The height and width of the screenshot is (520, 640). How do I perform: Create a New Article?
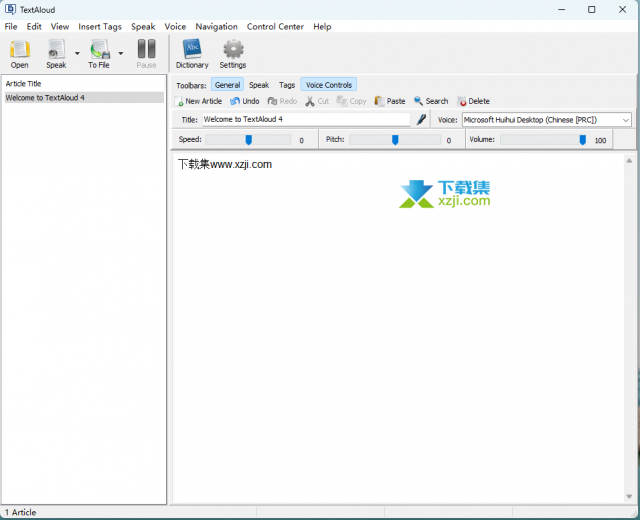point(198,101)
